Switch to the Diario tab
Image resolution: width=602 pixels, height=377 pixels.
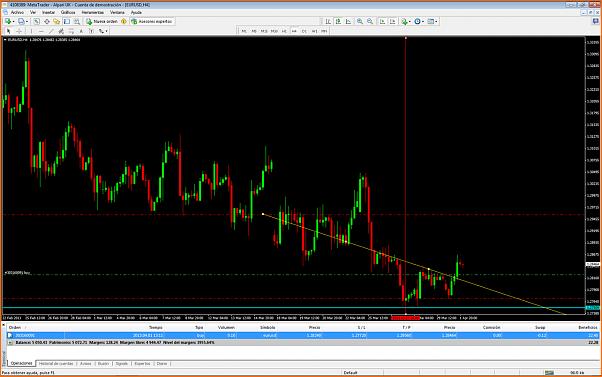point(162,364)
